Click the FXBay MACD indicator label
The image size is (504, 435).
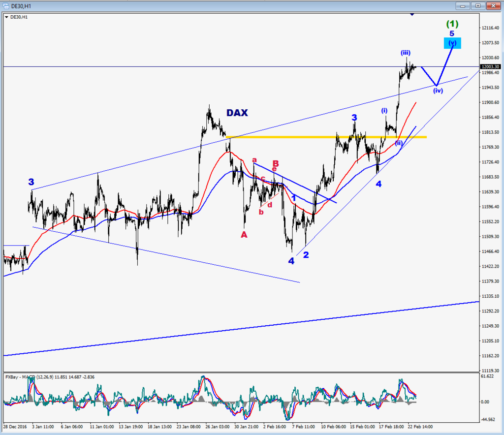pos(50,377)
